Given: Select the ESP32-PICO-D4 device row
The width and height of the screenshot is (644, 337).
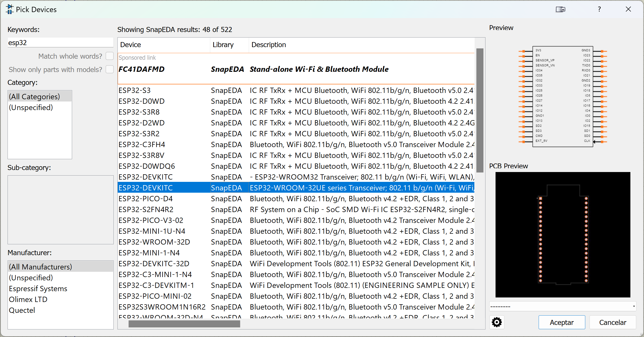Looking at the screenshot, I should (296, 198).
